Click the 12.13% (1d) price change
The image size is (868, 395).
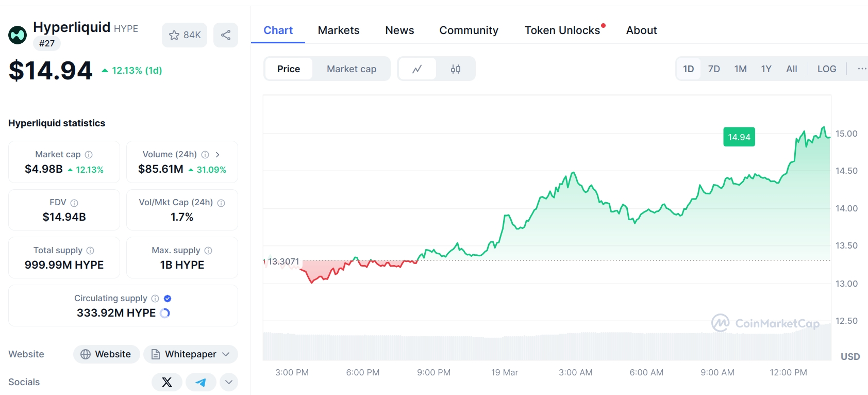point(132,71)
